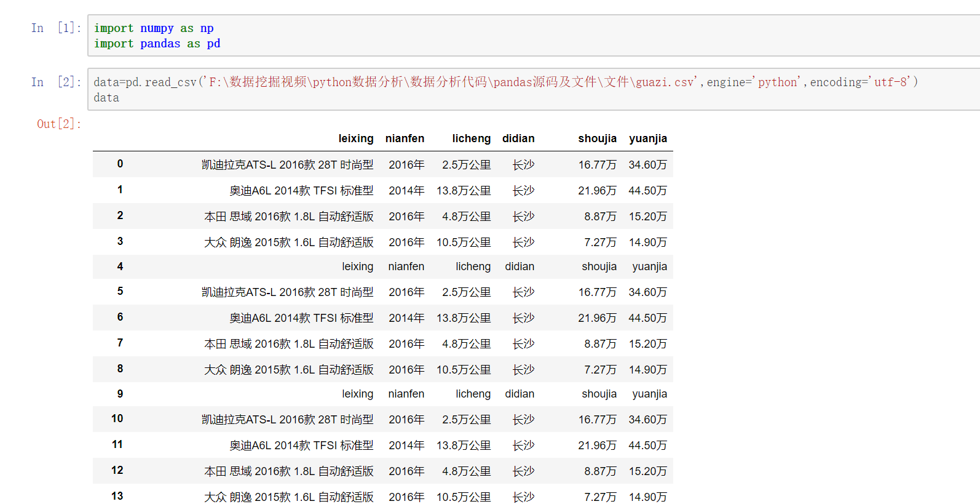The width and height of the screenshot is (980, 504).
Task: Click the 凯迪拉克ATS-L cell in row 0
Action: click(287, 165)
